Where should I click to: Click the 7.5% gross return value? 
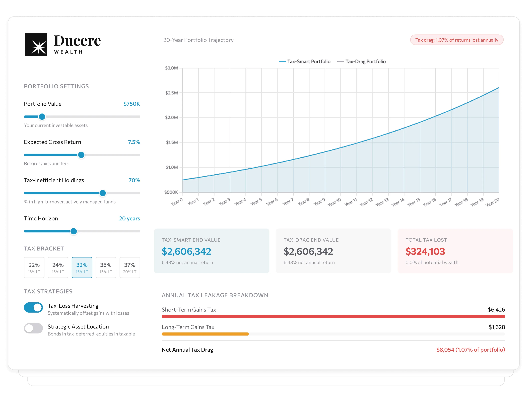(x=134, y=142)
